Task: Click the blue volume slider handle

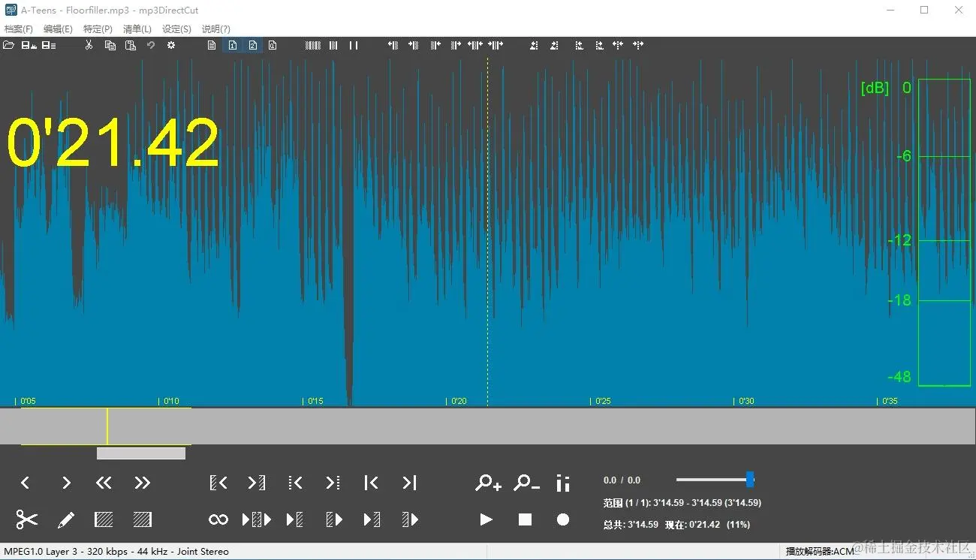Action: (749, 480)
